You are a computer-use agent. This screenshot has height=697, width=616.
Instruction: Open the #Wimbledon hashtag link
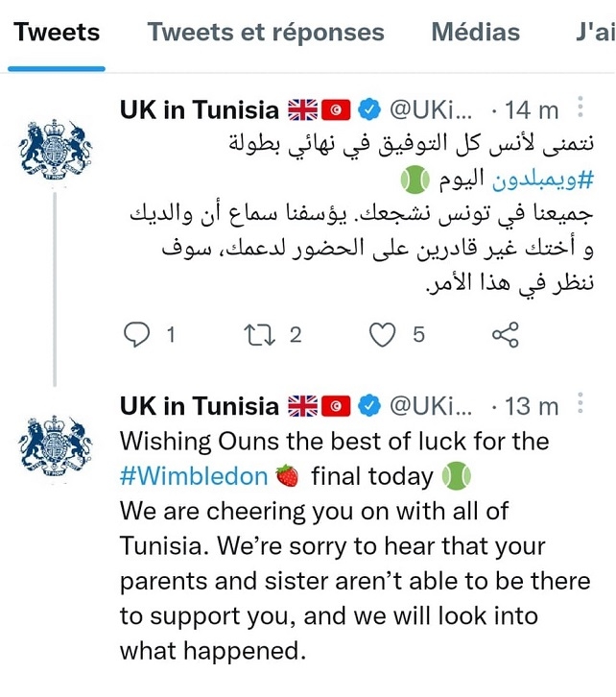(194, 476)
